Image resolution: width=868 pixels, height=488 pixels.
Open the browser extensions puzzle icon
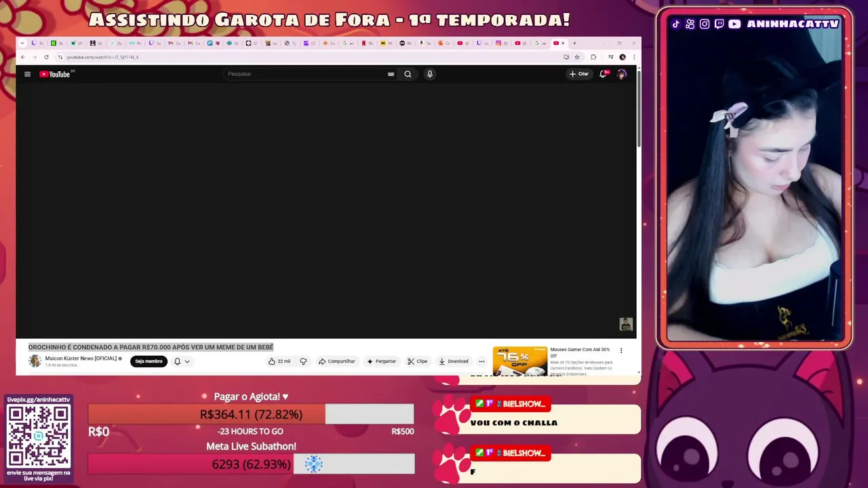click(x=593, y=57)
